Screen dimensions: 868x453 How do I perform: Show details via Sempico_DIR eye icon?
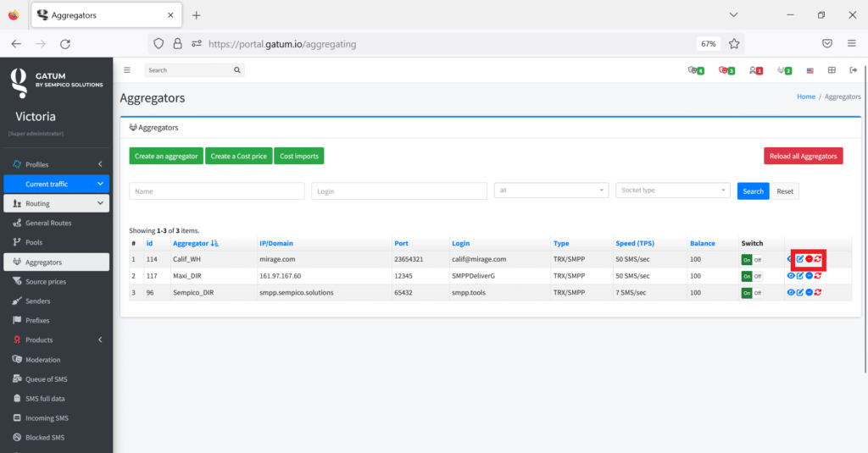(791, 292)
